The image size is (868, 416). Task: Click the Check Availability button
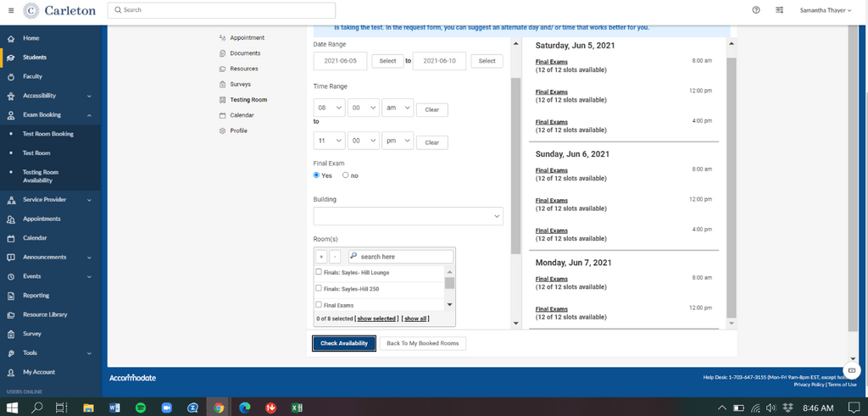click(344, 343)
